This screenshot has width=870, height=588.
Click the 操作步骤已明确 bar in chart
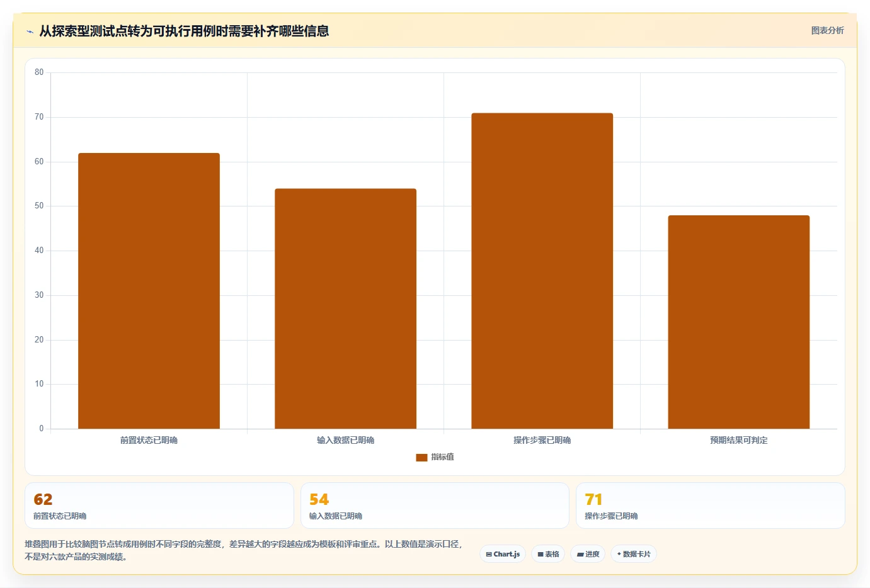542,271
